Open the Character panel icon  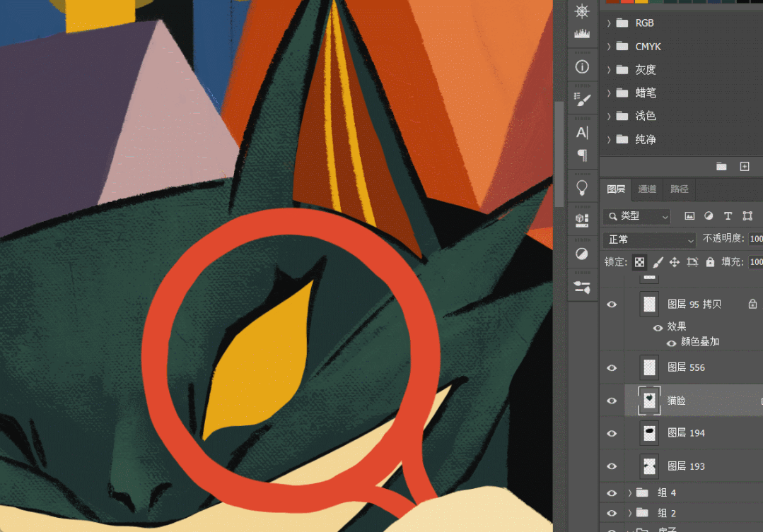point(582,132)
